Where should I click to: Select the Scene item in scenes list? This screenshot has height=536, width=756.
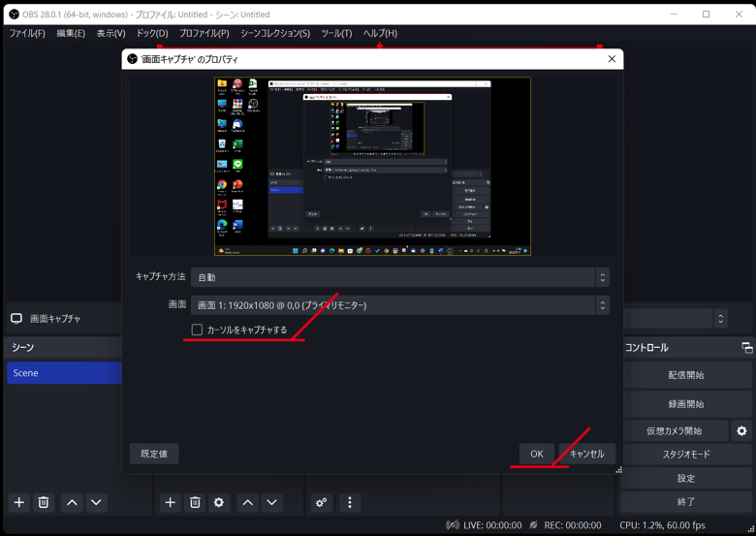pyautogui.click(x=65, y=372)
